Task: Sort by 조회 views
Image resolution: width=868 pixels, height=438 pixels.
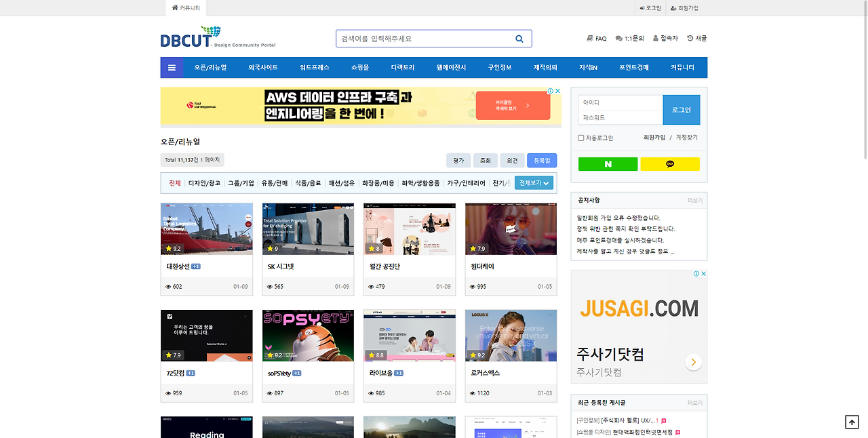Action: pos(486,161)
